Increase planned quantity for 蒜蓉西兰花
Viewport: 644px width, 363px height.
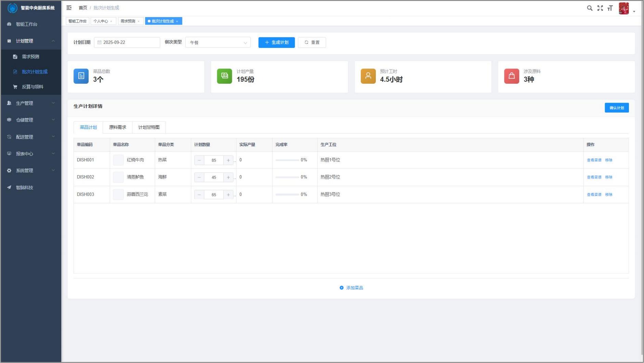click(228, 195)
